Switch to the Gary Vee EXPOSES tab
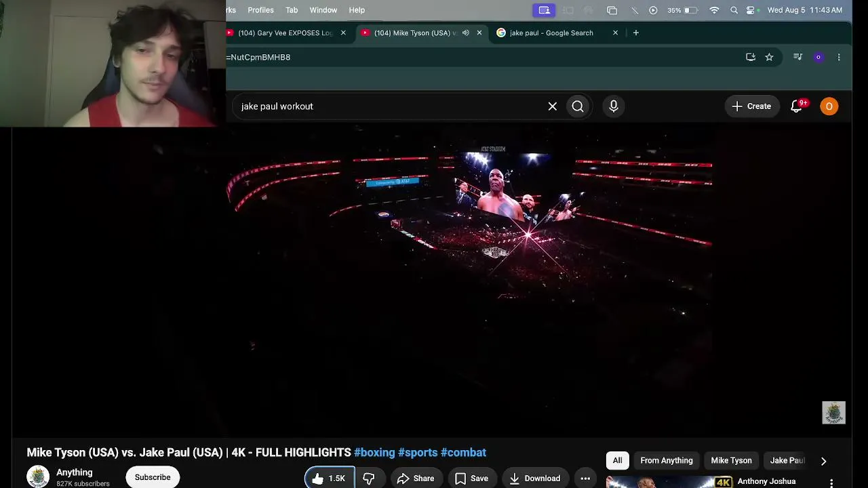This screenshot has width=868, height=488. tap(288, 33)
